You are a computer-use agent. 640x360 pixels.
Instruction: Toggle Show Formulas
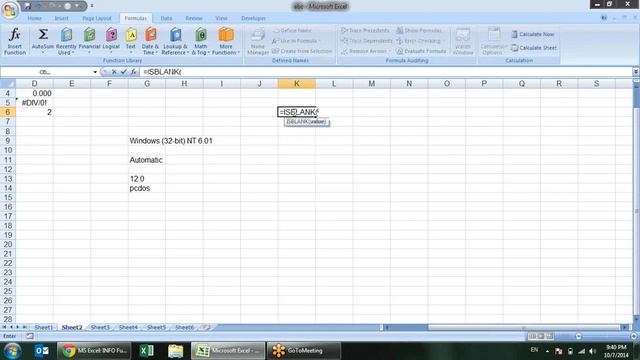(x=419, y=31)
